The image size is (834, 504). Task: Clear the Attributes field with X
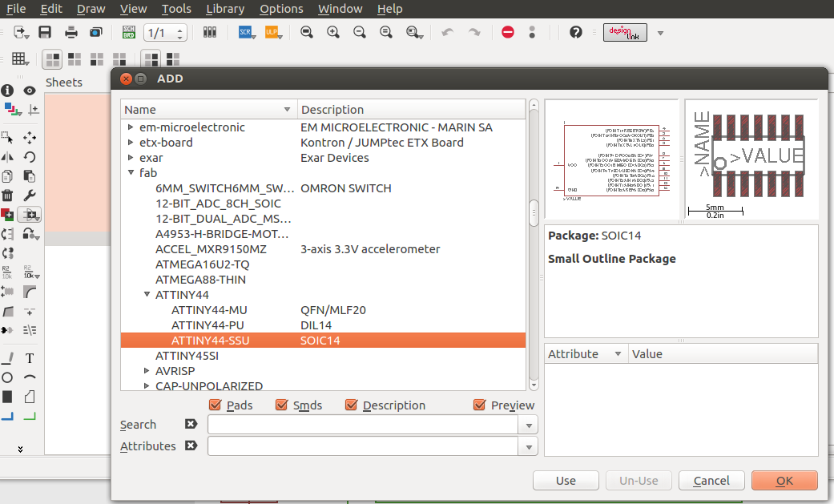191,446
